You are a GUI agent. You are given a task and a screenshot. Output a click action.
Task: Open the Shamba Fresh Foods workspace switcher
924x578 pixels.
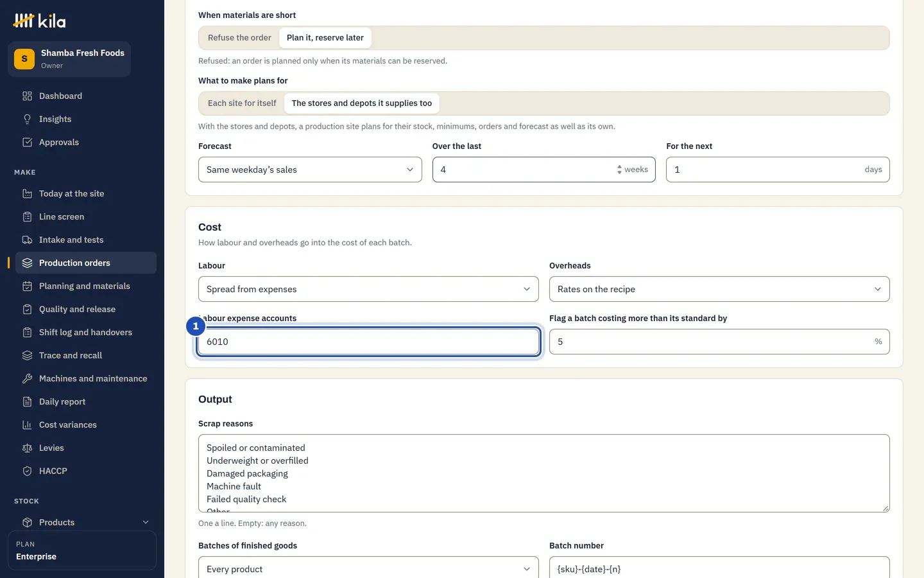point(69,59)
